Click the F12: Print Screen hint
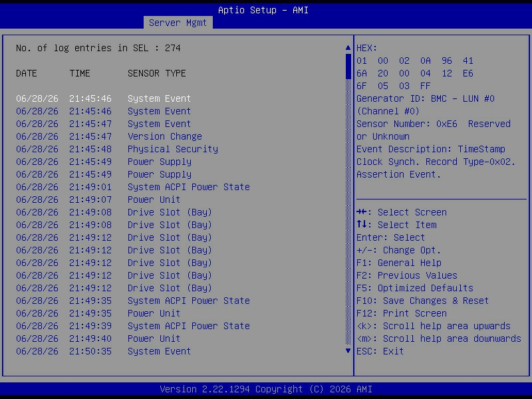Image resolution: width=532 pixels, height=399 pixels. tap(402, 313)
